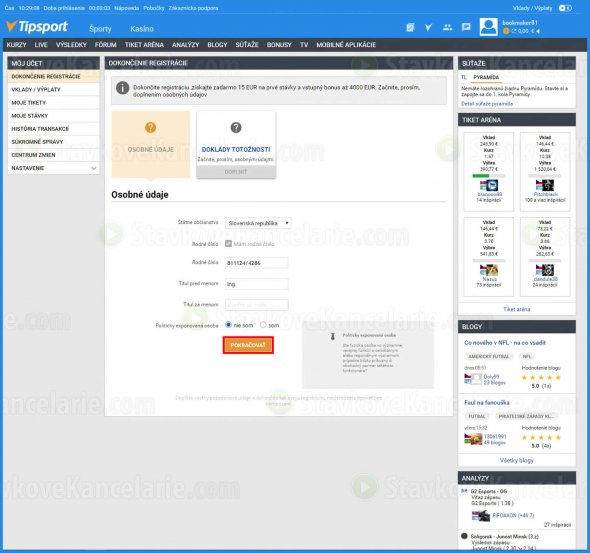Screen dimensions: 590x553
Task: Click the bookmaker81 profile avatar
Action: 488,27
